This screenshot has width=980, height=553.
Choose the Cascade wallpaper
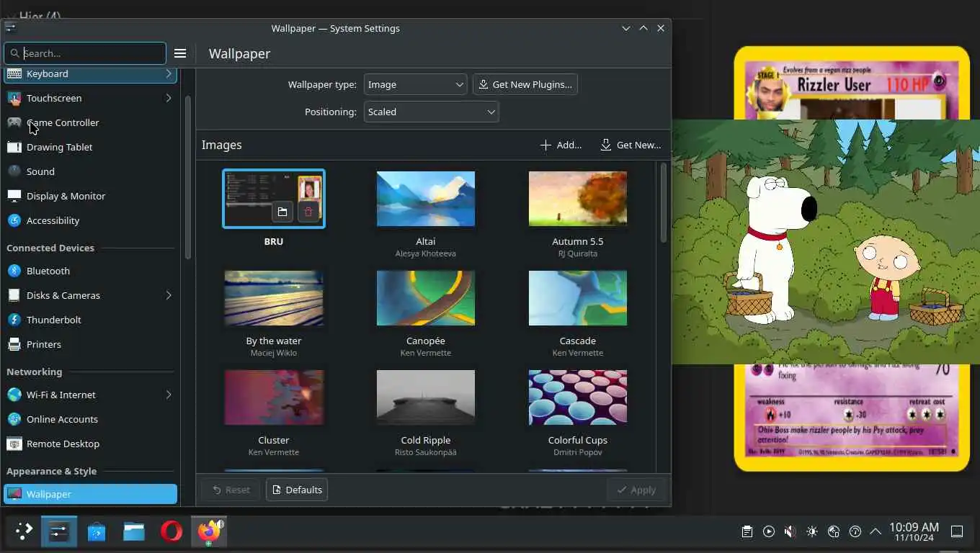pos(578,298)
